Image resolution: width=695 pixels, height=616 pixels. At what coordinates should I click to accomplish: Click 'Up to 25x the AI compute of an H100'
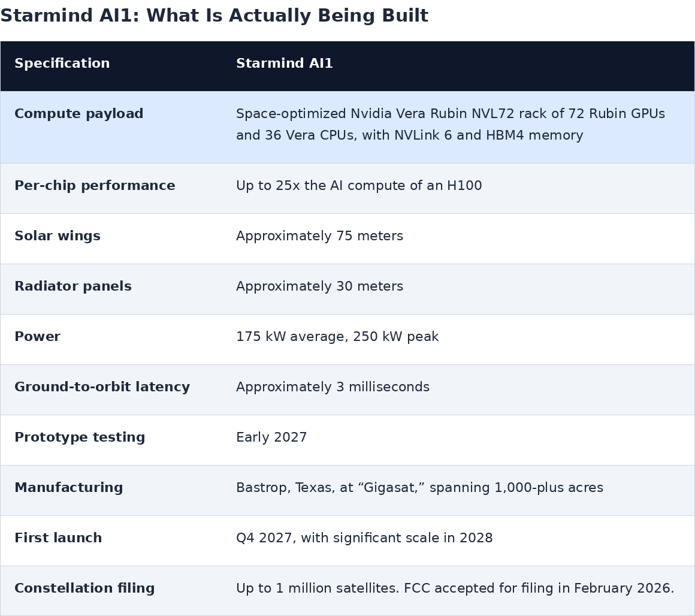click(x=359, y=186)
